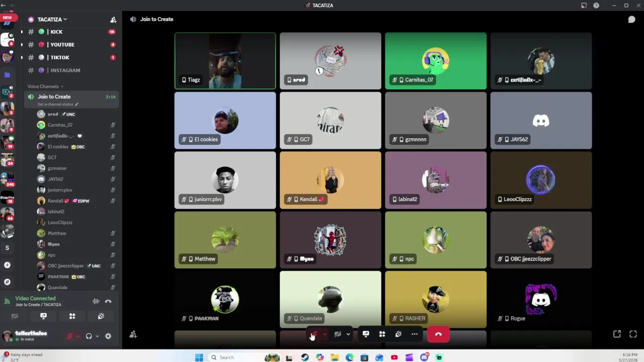
Task: Show chat panel from top-right bubble icon
Action: tap(631, 19)
